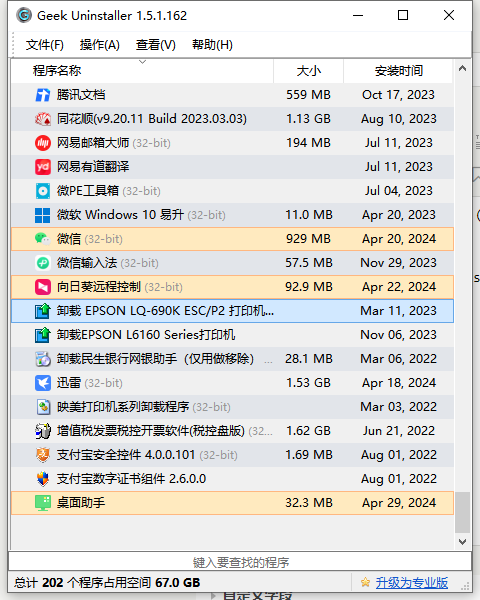Viewport: 480px width, 600px height.
Task: Click the 升级为专业版 link
Action: click(411, 582)
